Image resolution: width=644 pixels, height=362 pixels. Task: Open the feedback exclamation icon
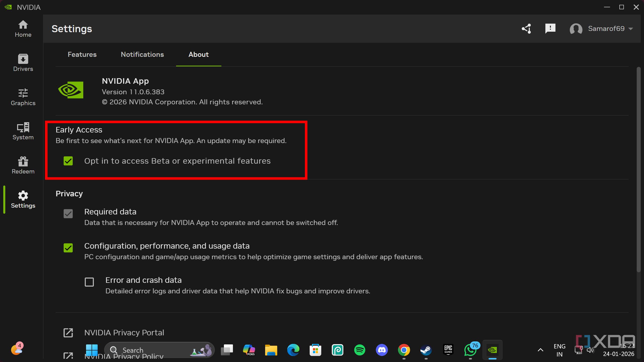pyautogui.click(x=550, y=29)
